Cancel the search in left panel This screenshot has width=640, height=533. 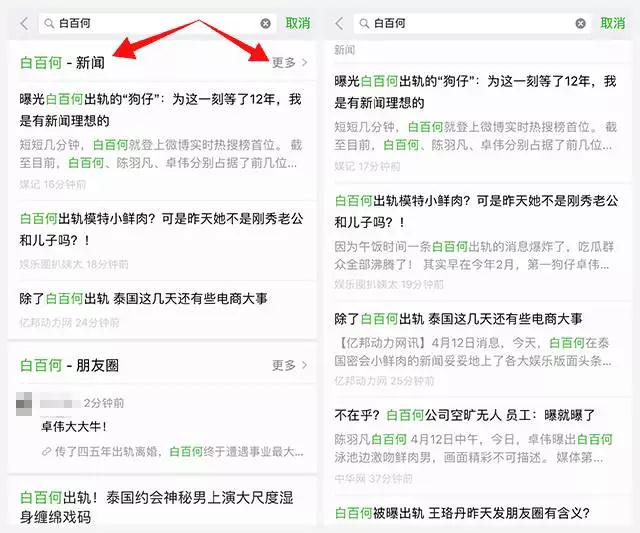point(298,23)
